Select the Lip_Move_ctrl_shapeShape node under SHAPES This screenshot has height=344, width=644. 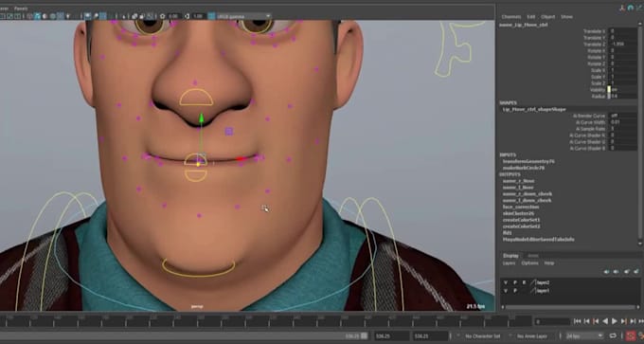[534, 109]
